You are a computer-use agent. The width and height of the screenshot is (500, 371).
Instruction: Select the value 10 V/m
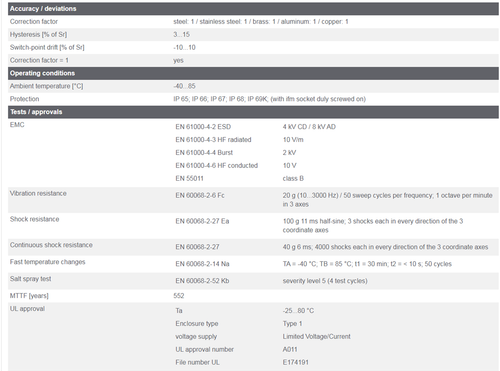[293, 140]
